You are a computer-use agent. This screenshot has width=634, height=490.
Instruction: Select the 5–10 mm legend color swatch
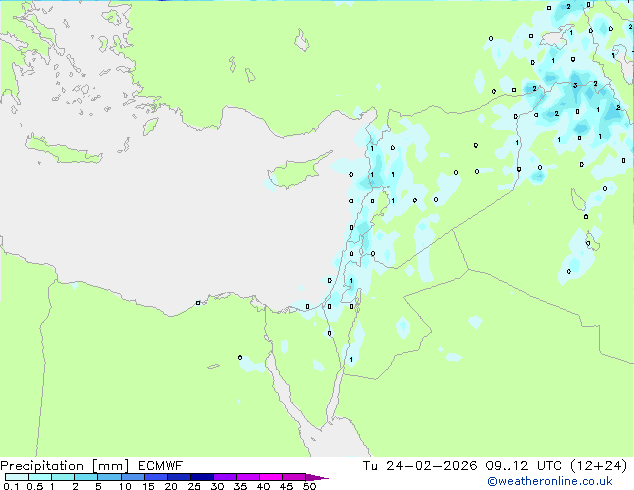pyautogui.click(x=109, y=477)
